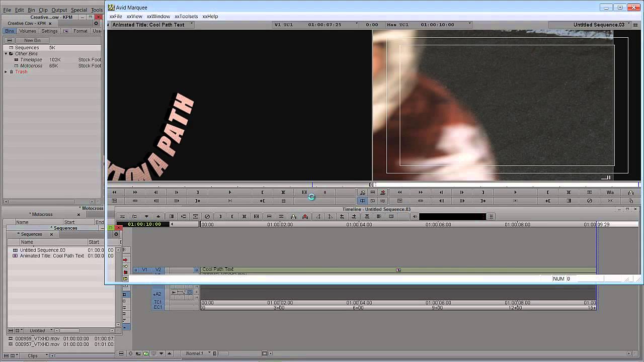Viewport: 644px width, 362px height.
Task: Select the 'Cool Path Text' clip in timeline
Action: [398, 270]
